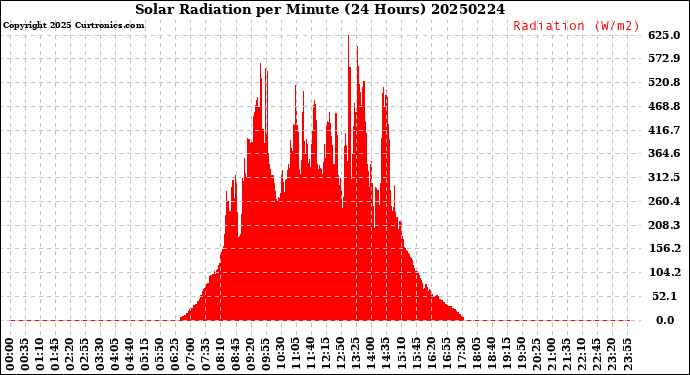Click the 07:00 time axis label
The height and width of the screenshot is (375, 690).
[x=190, y=355]
